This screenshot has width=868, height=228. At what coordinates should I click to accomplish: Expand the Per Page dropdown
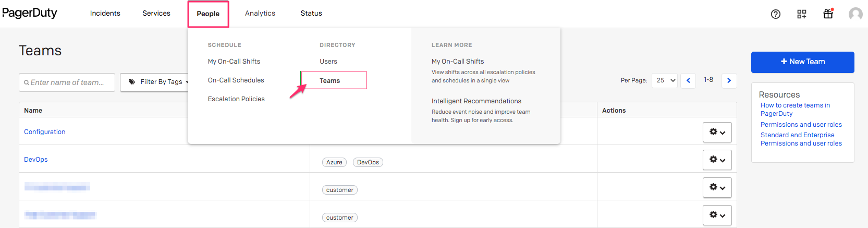[x=665, y=80]
